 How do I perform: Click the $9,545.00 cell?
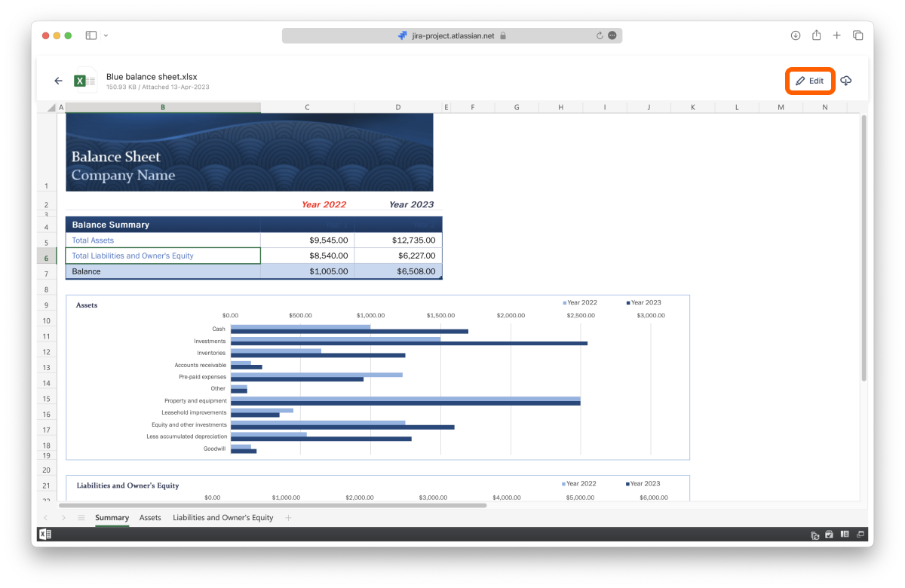307,240
